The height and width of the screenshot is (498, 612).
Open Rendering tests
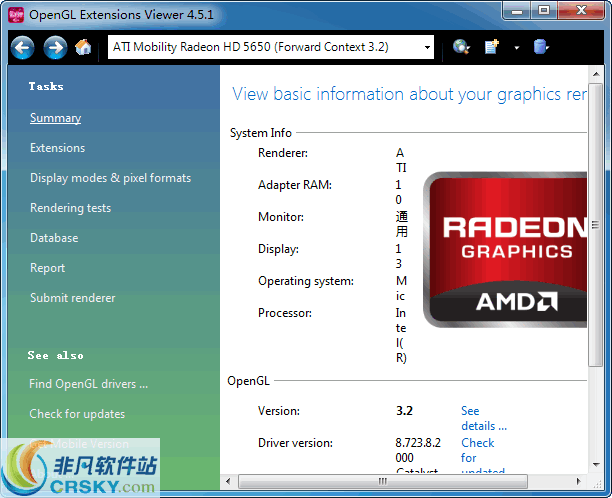(70, 208)
